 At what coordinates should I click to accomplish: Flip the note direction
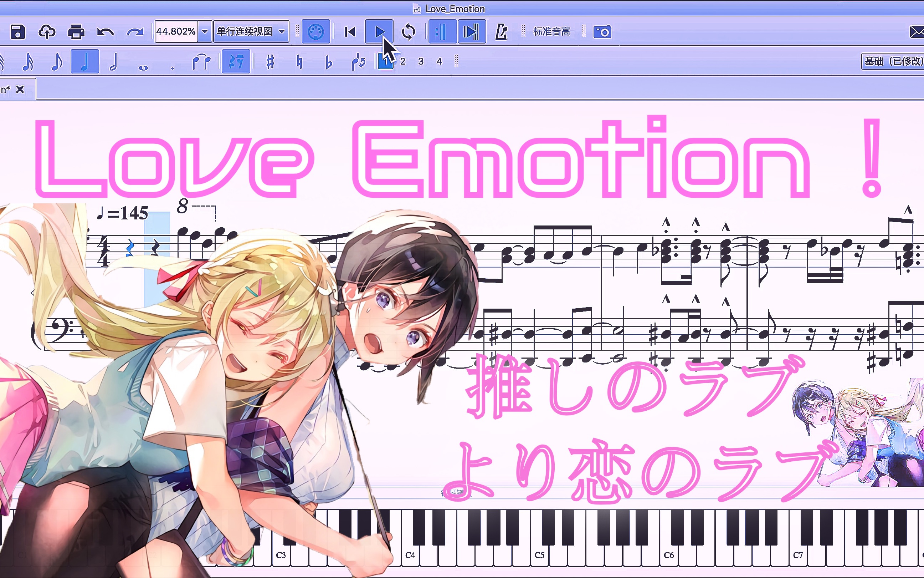[x=358, y=61]
